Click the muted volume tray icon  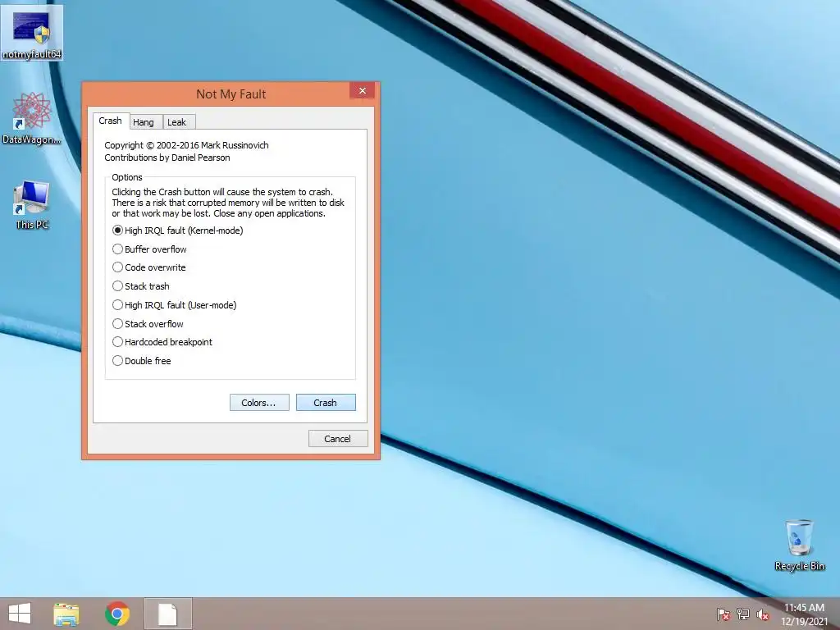click(763, 614)
